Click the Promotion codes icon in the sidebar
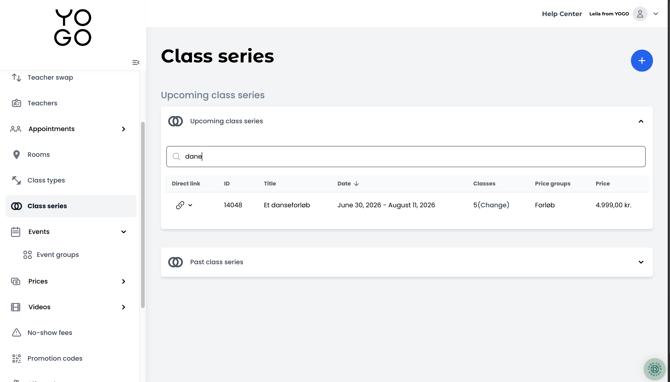 pos(16,358)
